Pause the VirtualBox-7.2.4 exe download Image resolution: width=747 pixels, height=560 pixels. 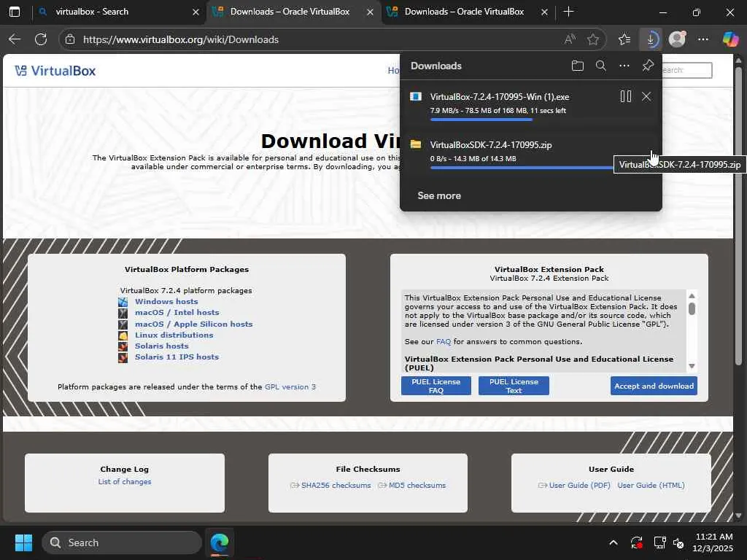[x=625, y=97]
